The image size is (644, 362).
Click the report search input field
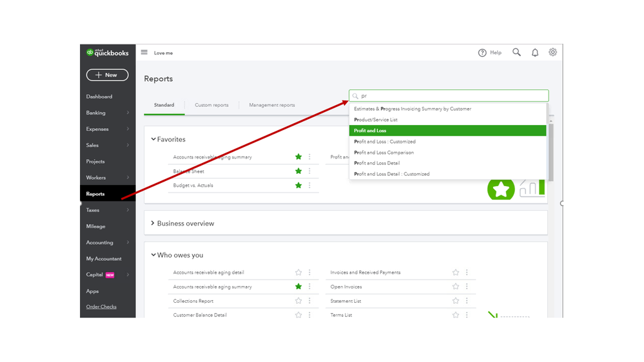click(x=451, y=96)
